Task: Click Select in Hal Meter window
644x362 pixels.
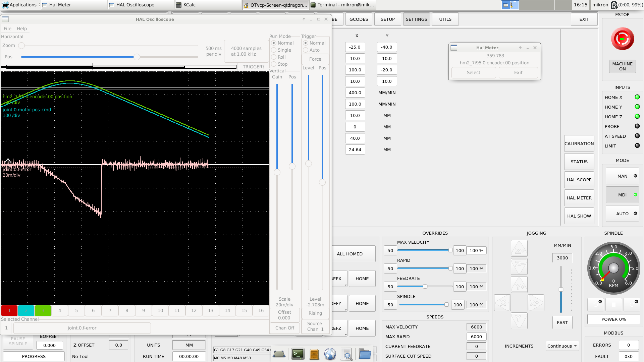Action: click(473, 72)
